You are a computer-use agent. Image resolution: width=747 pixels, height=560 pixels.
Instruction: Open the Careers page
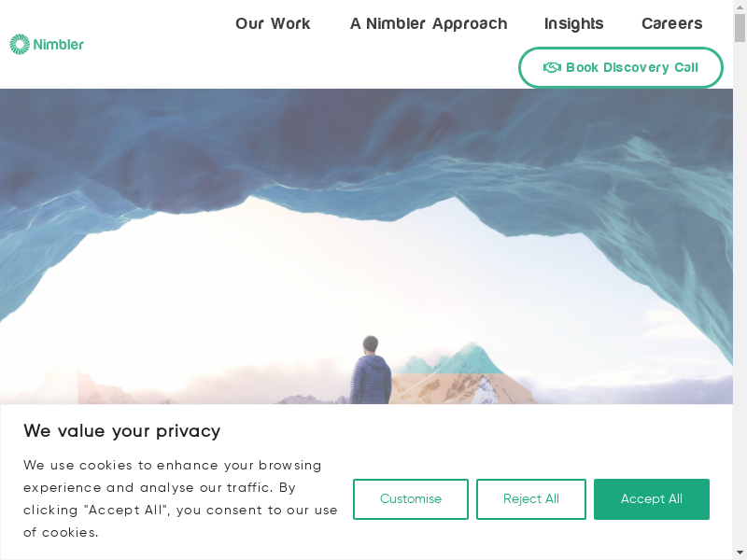[x=671, y=23]
